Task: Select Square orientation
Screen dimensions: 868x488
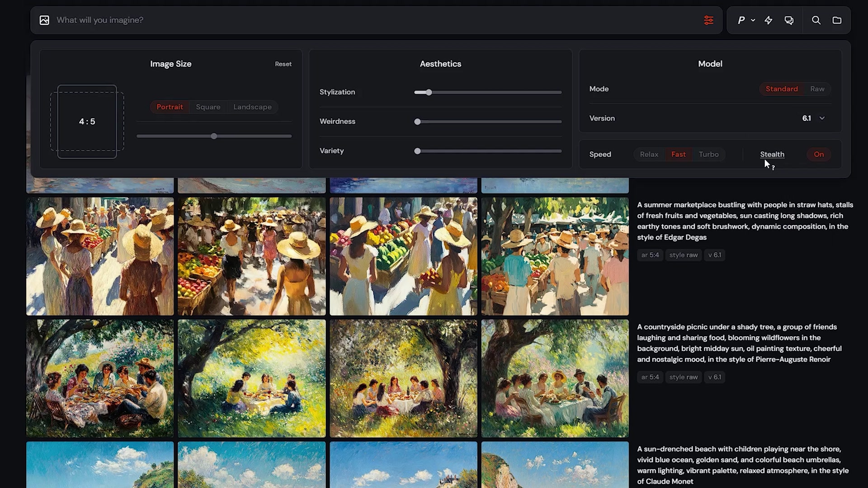Action: [x=208, y=107]
